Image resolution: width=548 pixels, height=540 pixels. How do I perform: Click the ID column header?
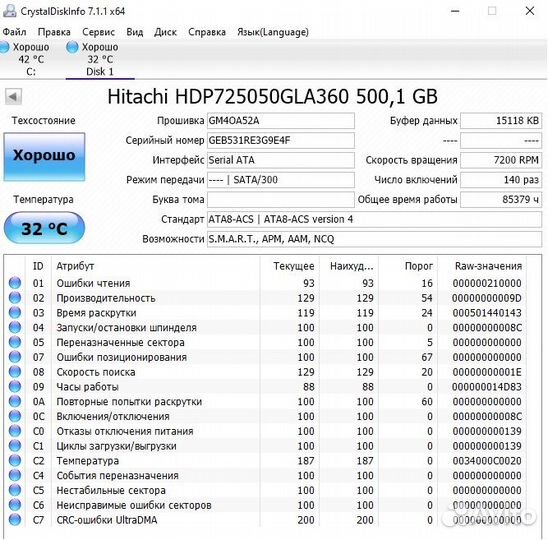38,266
